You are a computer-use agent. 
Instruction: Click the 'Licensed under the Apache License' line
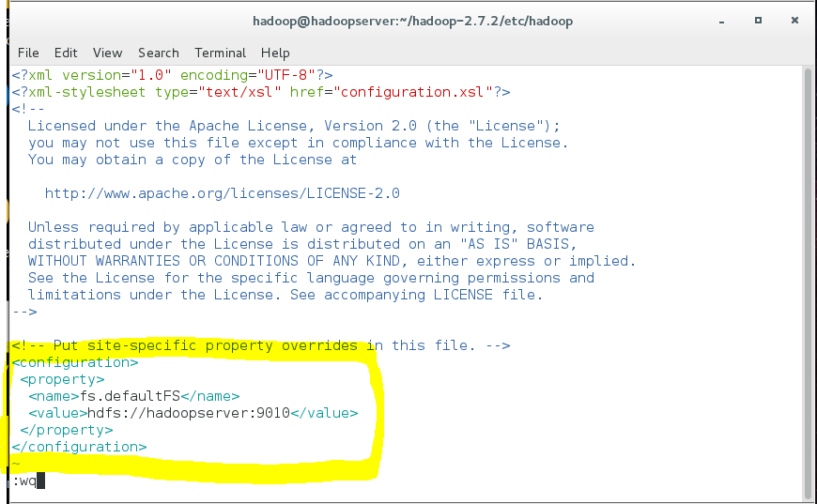(294, 126)
